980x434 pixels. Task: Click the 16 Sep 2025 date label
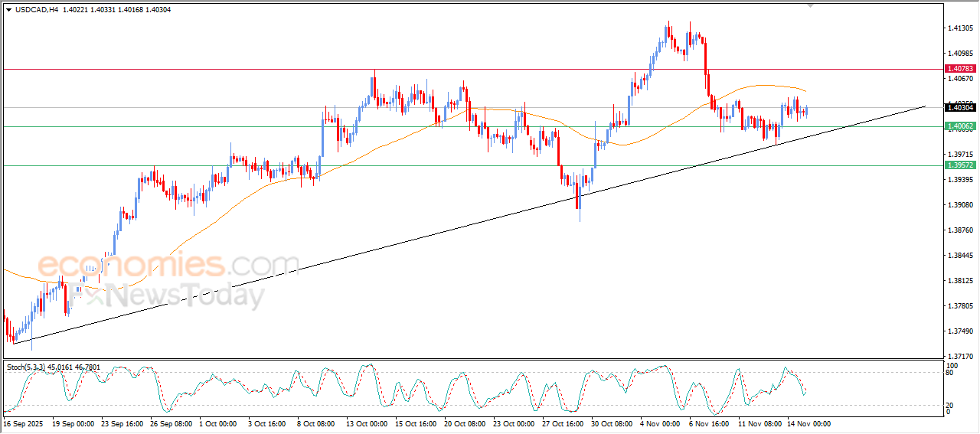pos(23,423)
